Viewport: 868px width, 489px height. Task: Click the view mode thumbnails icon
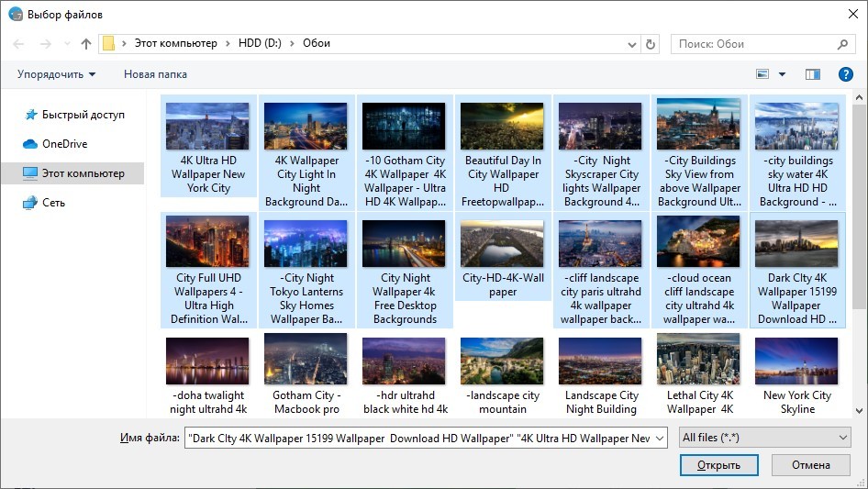pos(762,74)
